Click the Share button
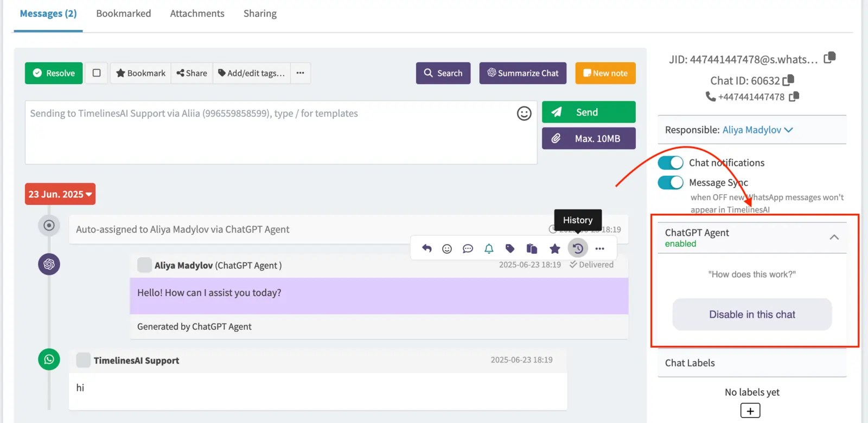This screenshot has width=868, height=423. (x=192, y=73)
